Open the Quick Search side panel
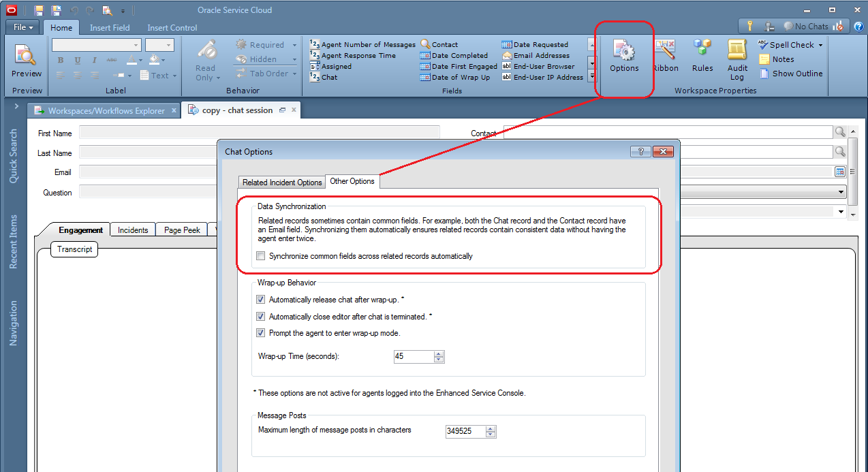The width and height of the screenshot is (868, 472). [14, 157]
